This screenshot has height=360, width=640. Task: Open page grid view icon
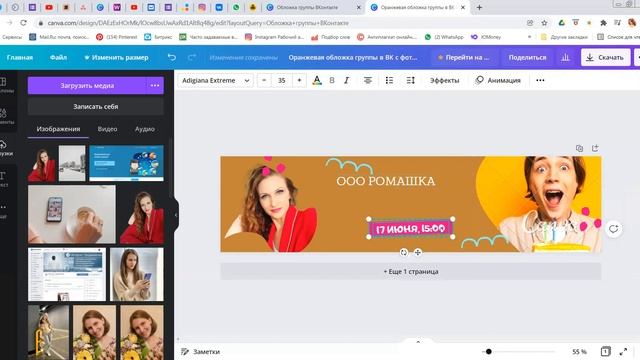[606, 351]
